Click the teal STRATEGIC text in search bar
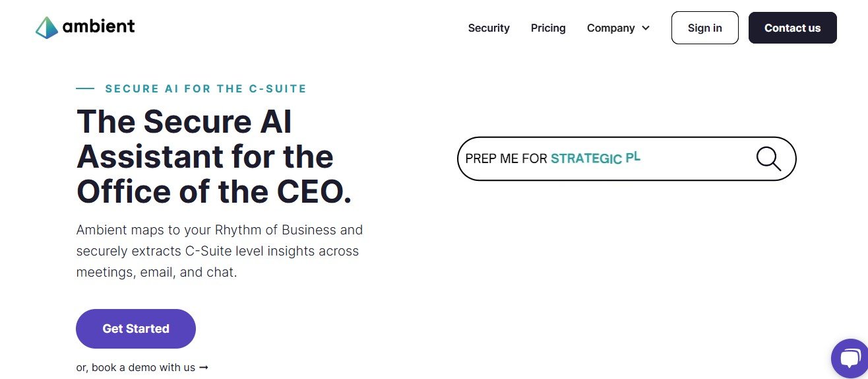868x379 pixels. point(586,158)
